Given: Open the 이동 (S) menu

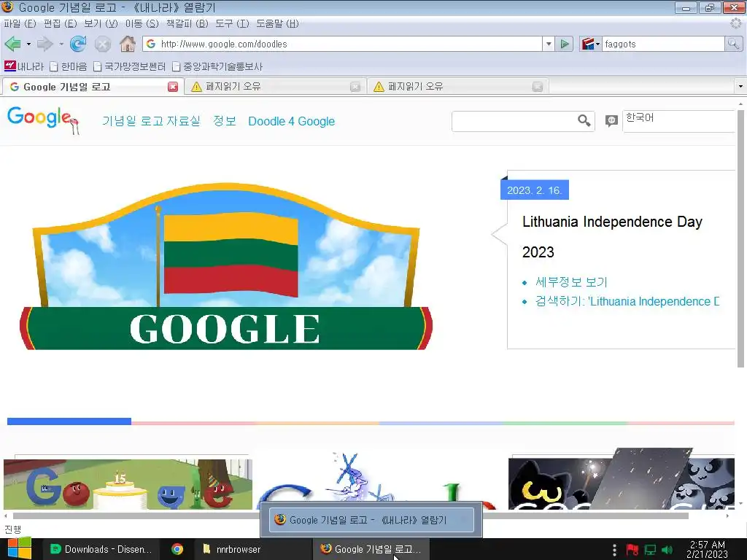Looking at the screenshot, I should pos(142,23).
